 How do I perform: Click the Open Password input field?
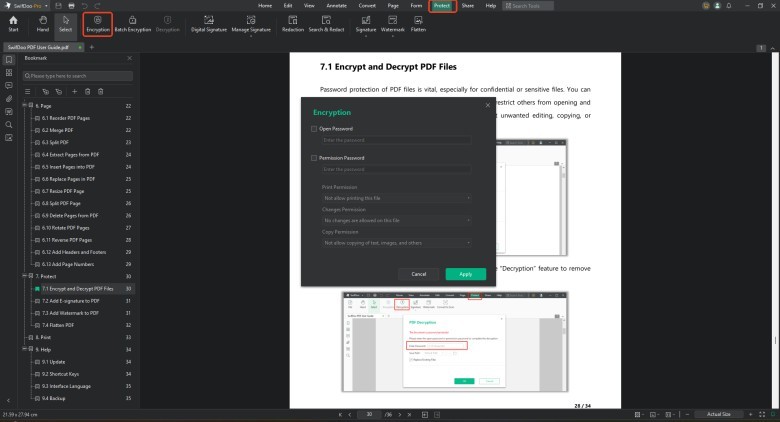point(396,140)
